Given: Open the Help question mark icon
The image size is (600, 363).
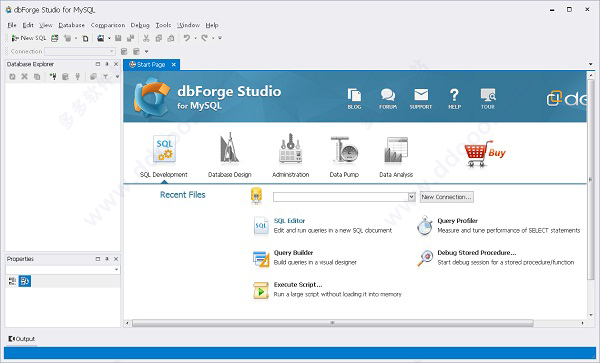Looking at the screenshot, I should (x=454, y=99).
